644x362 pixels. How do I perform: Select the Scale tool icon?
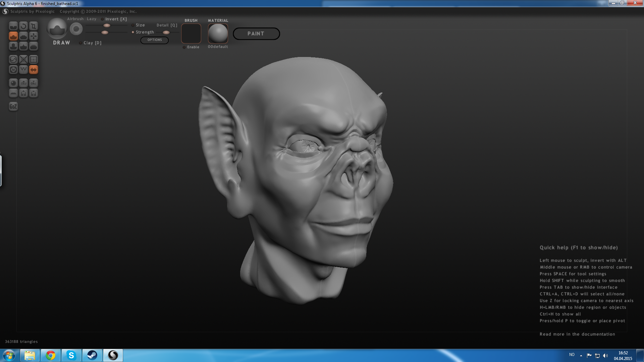pos(34,26)
